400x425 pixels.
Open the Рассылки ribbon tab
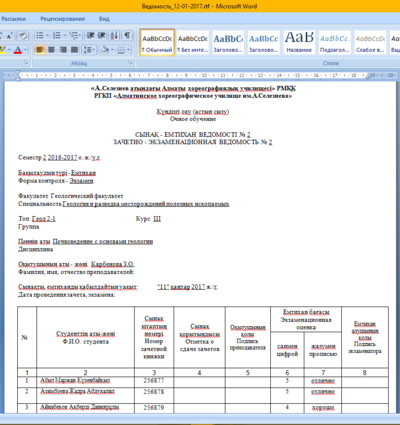(x=13, y=19)
